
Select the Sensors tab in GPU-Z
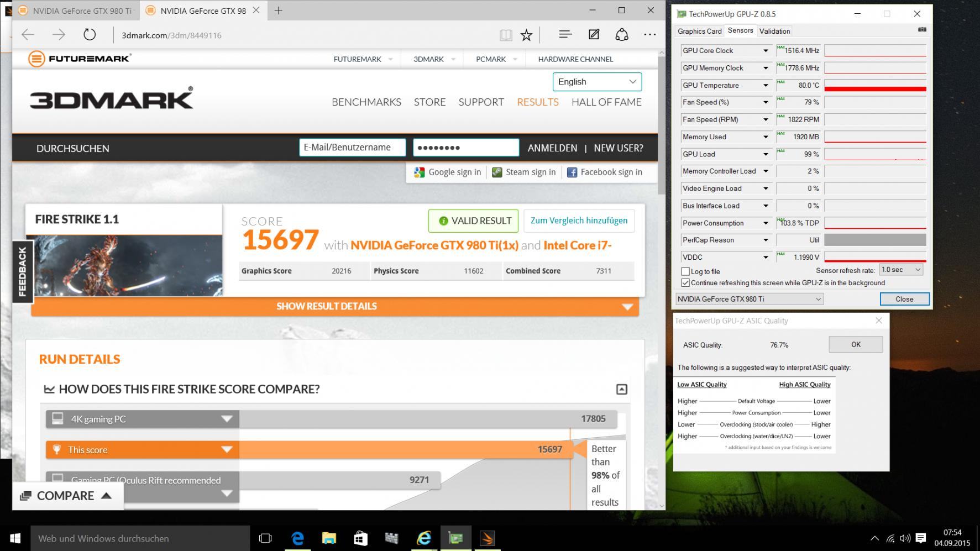click(740, 30)
